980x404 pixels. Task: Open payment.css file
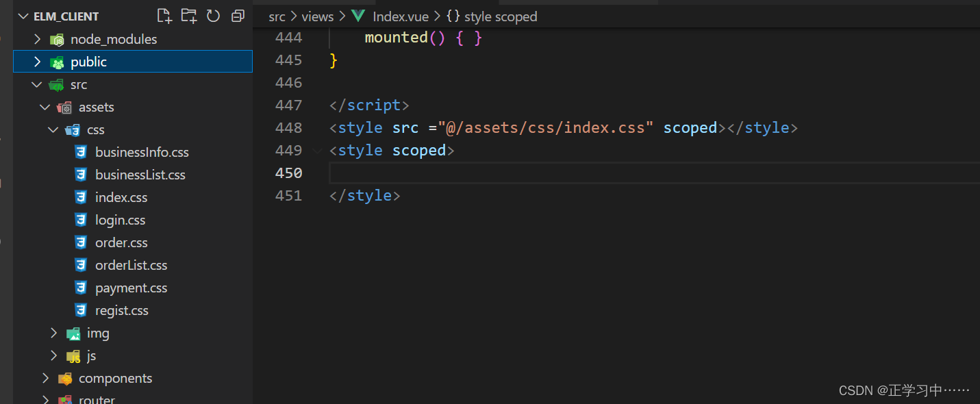tap(131, 288)
